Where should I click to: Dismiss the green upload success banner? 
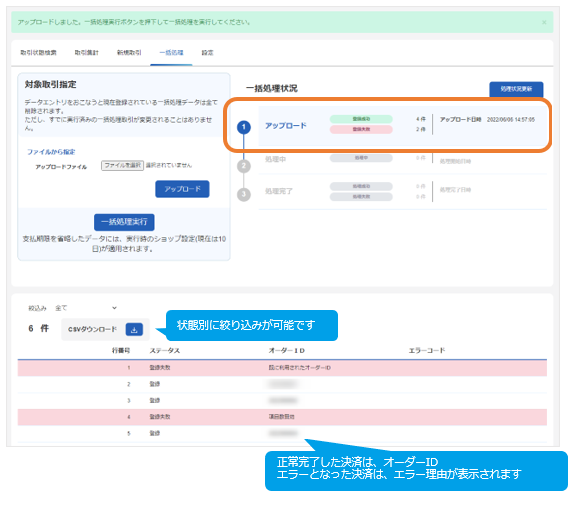[x=544, y=22]
